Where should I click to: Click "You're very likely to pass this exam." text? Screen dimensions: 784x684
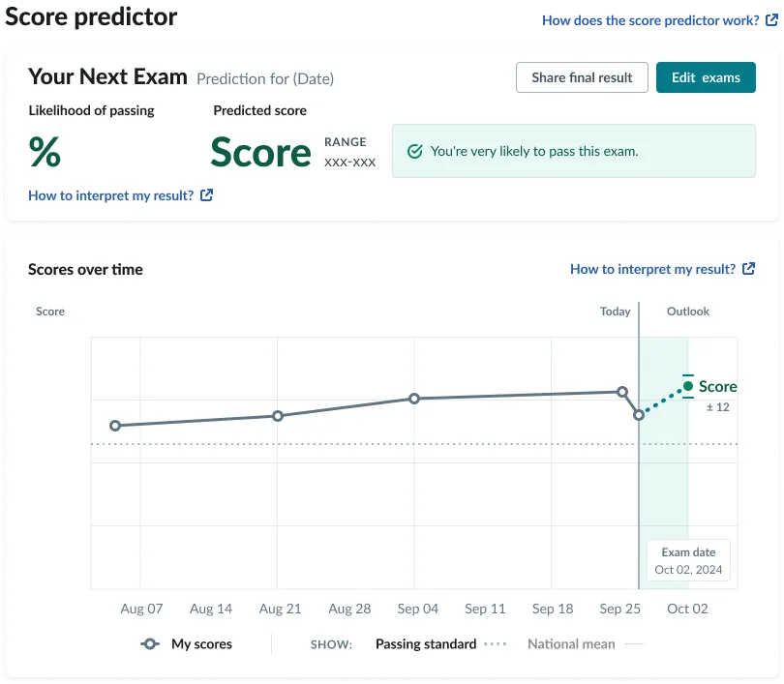point(534,151)
